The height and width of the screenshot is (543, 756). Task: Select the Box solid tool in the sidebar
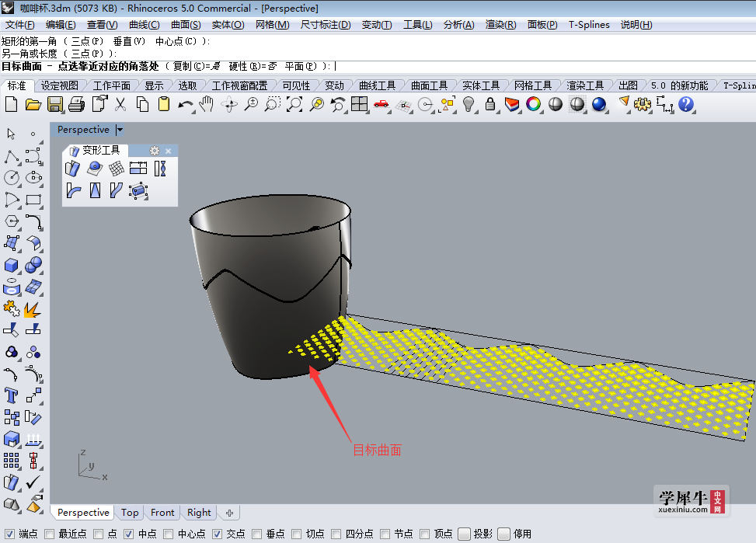(x=11, y=266)
